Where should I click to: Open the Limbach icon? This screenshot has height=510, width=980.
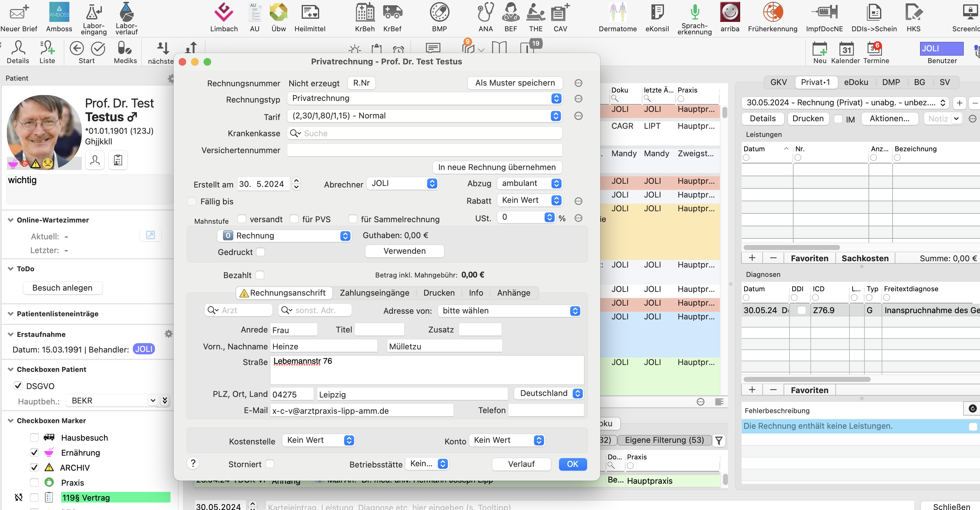point(224,17)
